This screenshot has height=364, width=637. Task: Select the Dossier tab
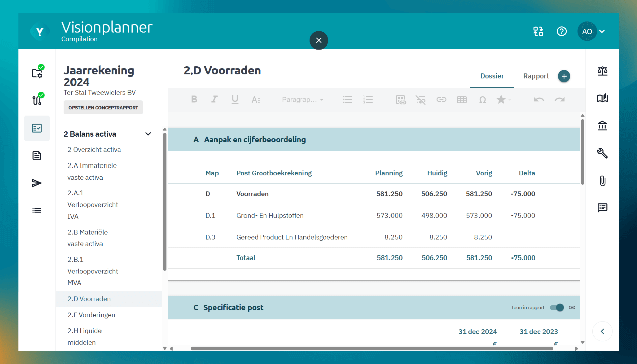click(492, 76)
